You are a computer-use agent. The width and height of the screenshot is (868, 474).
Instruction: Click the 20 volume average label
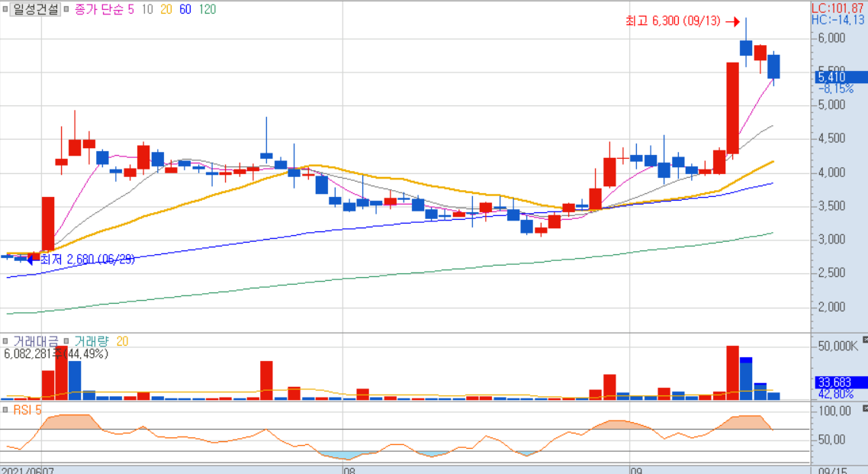pos(122,342)
